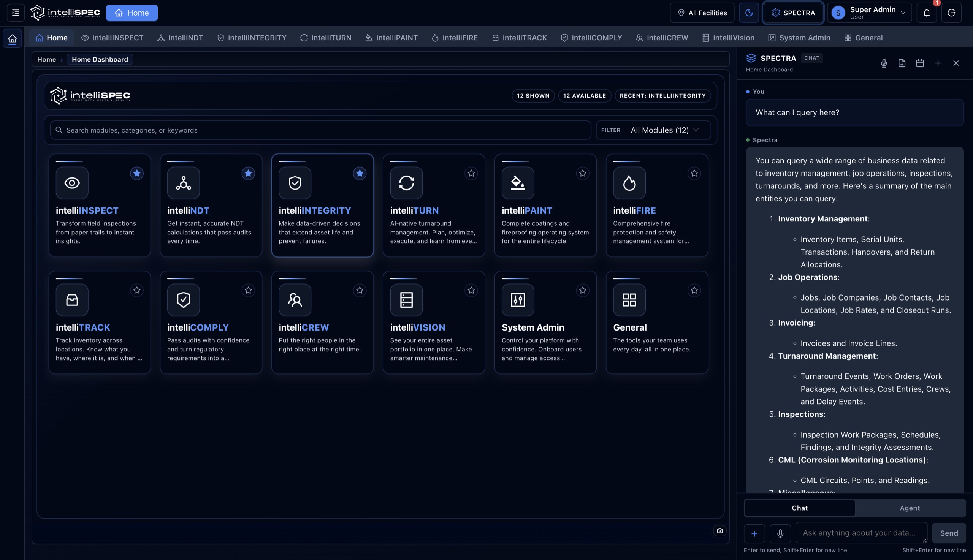Screen dimensions: 973x560
Task: Unfavorite intelliINSPECT star
Action: coord(136,174)
